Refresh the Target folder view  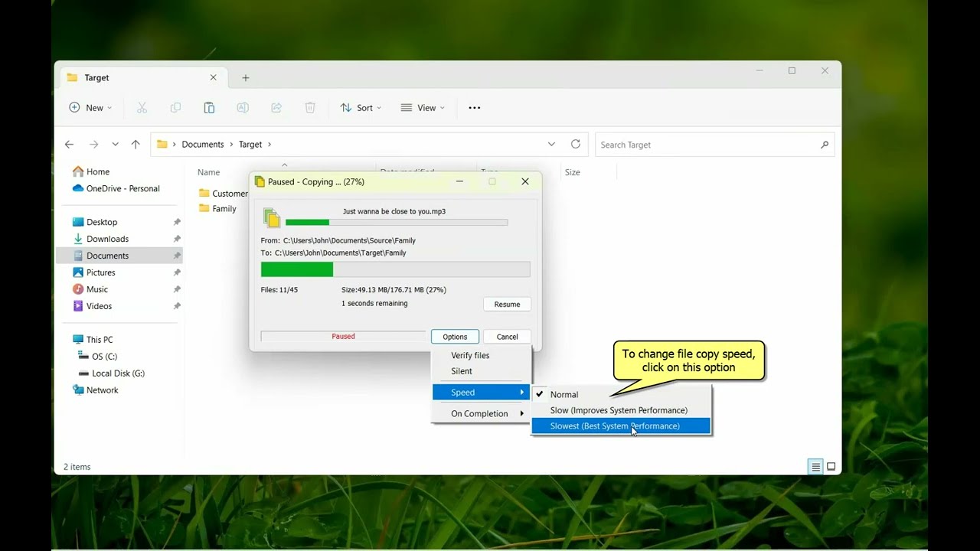pos(576,144)
